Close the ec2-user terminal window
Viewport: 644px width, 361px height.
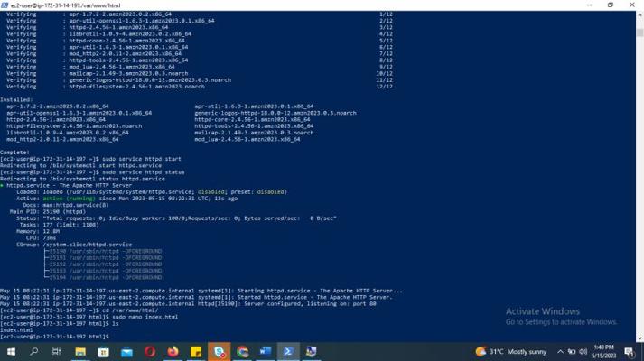coord(632,5)
